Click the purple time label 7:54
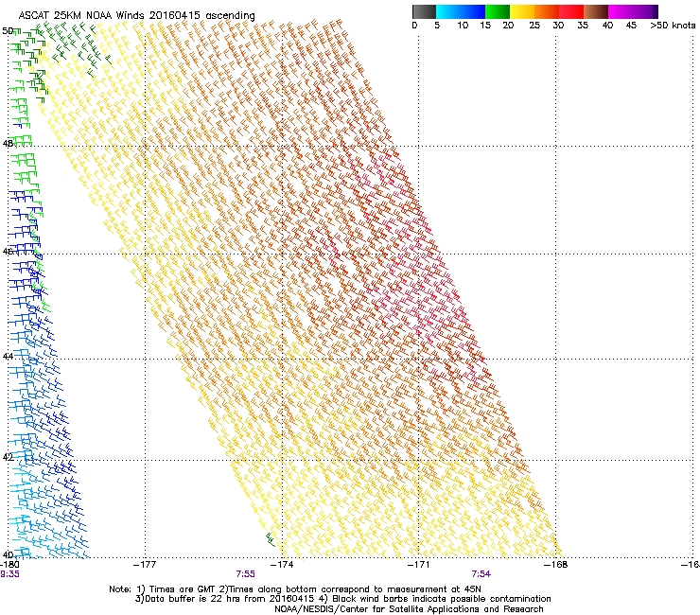 (481, 574)
